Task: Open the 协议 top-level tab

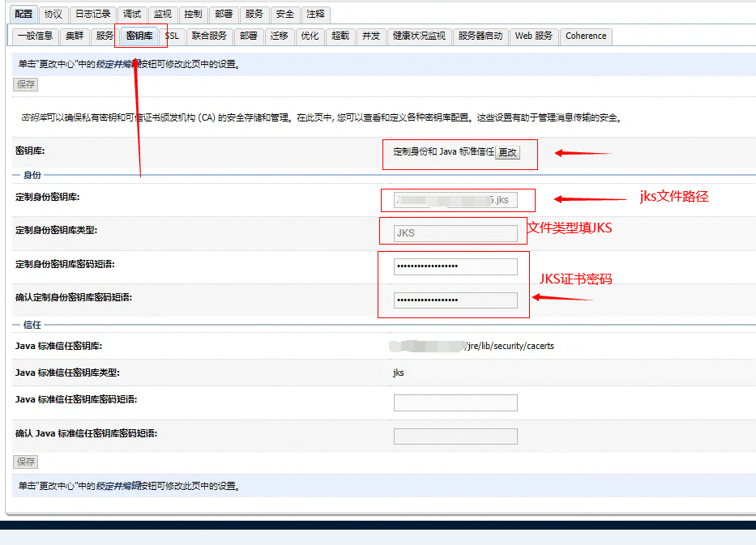Action: pos(53,14)
